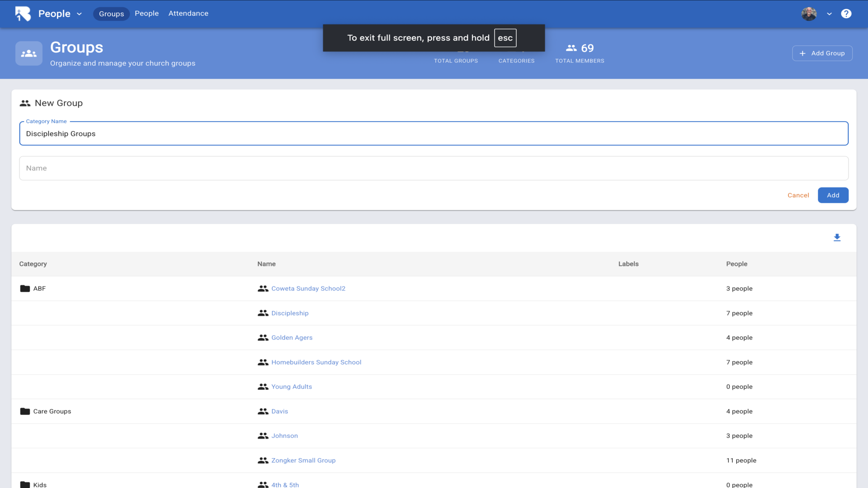
Task: Click the ABF category folder icon
Action: click(25, 289)
